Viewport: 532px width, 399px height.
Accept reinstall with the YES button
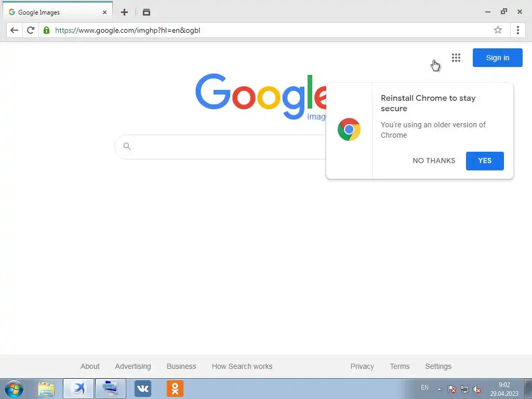click(485, 161)
